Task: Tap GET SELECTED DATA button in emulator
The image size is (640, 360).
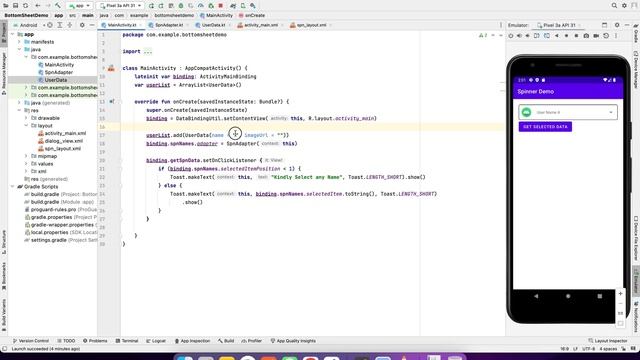Action: 545,127
